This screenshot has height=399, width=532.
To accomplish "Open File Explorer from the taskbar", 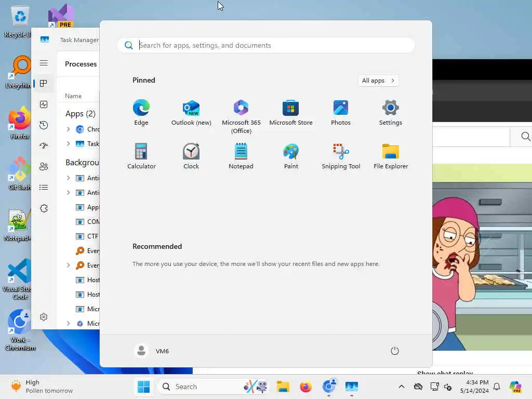I will tap(283, 387).
